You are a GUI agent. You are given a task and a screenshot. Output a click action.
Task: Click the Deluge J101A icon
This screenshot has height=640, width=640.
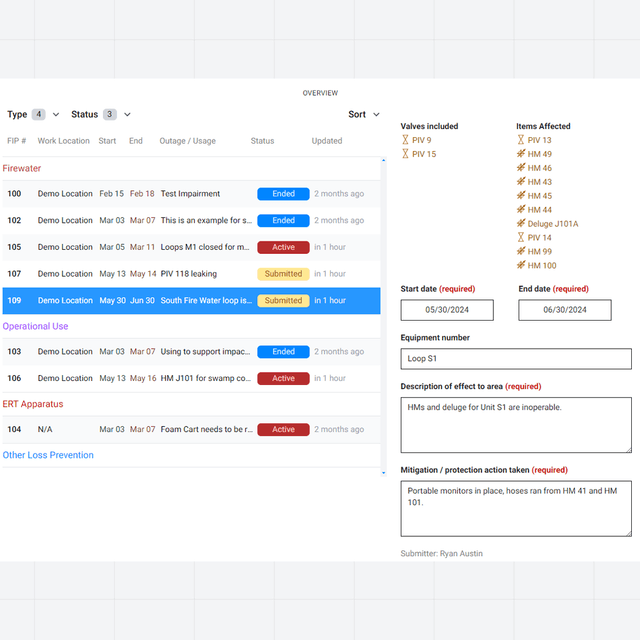click(x=521, y=223)
